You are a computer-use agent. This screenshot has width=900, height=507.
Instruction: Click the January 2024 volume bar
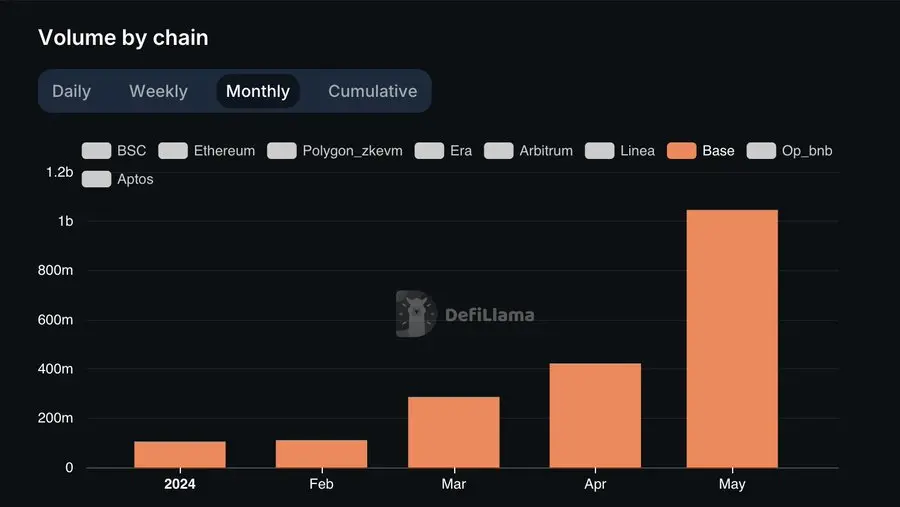(x=180, y=455)
